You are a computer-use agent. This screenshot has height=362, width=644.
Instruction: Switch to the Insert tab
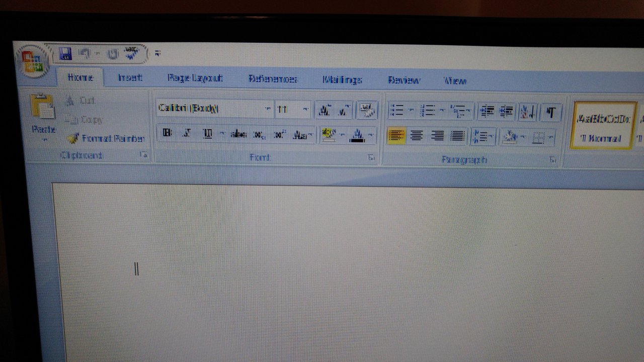(130, 78)
